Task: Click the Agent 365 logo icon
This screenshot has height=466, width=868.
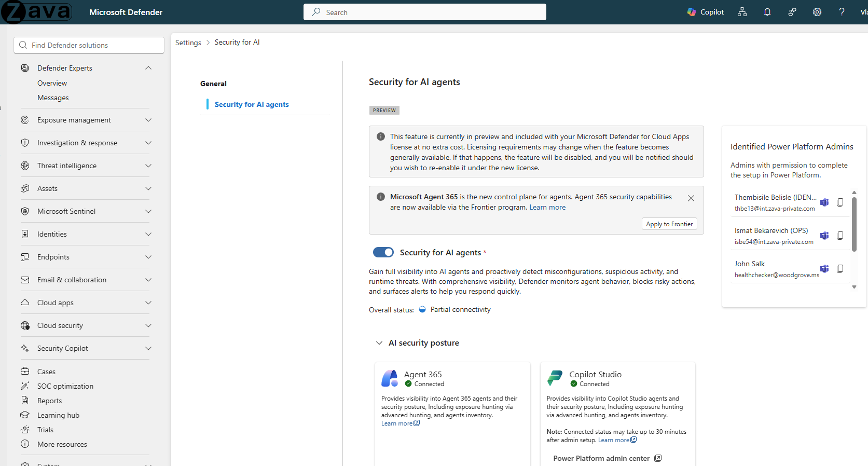Action: pos(390,378)
